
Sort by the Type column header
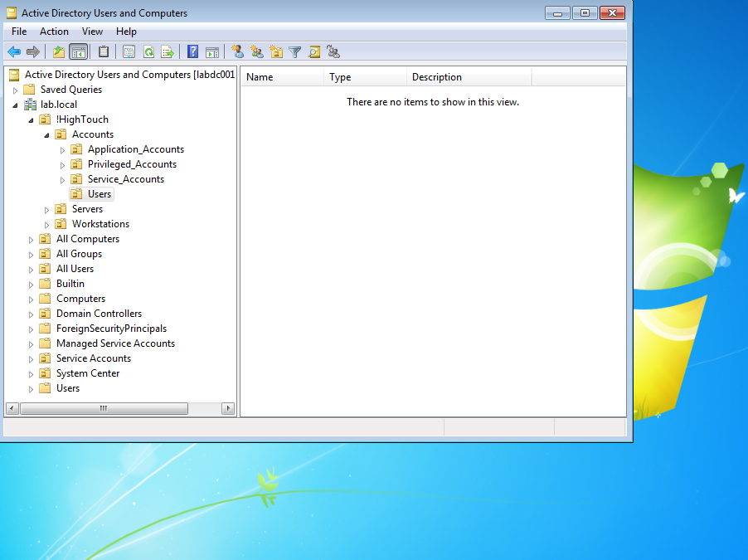pyautogui.click(x=366, y=77)
